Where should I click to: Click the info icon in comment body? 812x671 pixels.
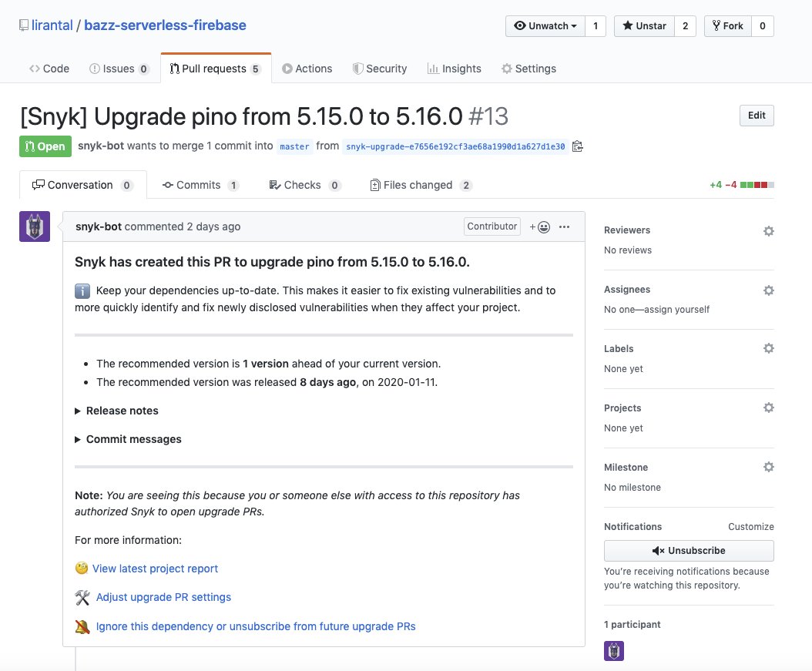pyautogui.click(x=82, y=291)
